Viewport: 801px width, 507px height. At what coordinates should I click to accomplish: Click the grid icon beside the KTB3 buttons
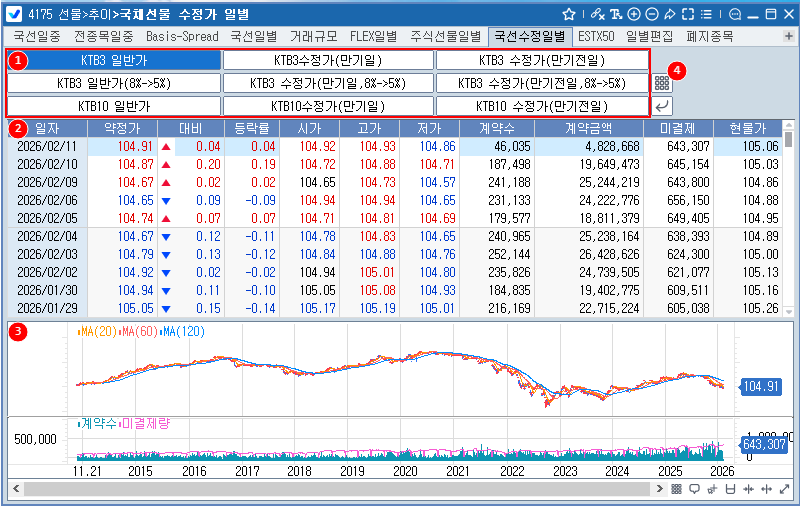click(x=663, y=83)
